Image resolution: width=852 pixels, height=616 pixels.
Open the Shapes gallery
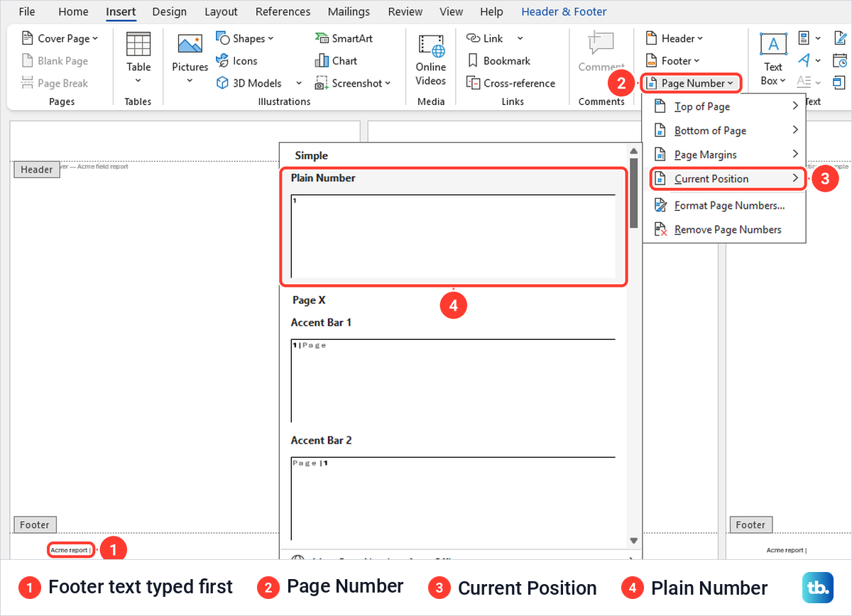(244, 38)
